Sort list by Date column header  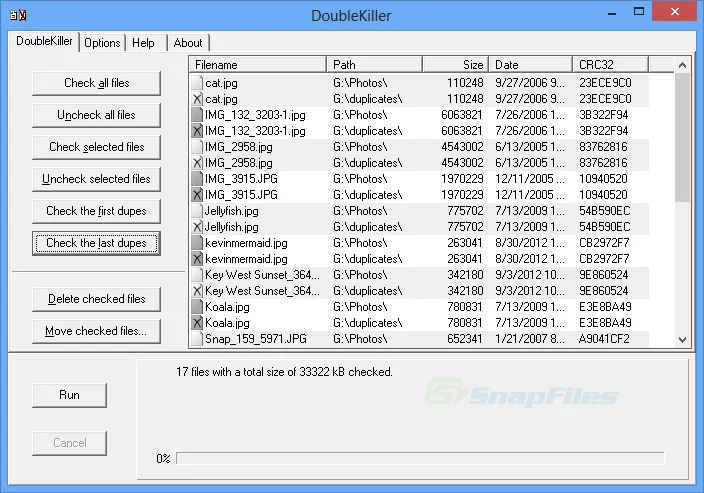(x=531, y=65)
